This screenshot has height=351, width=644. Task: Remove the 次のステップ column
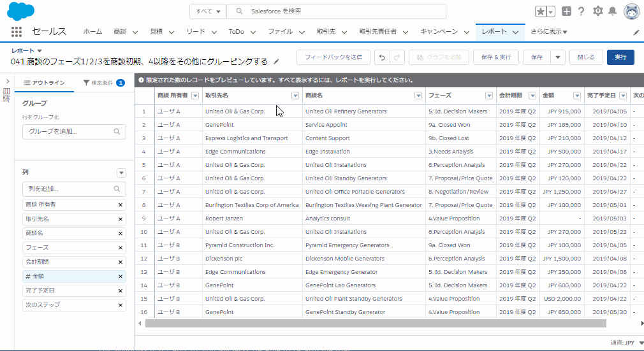point(121,305)
